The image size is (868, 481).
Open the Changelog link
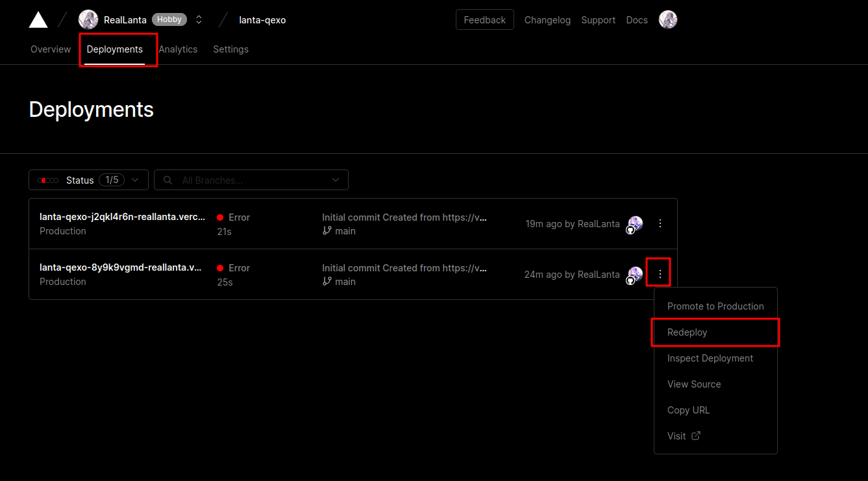[547, 20]
